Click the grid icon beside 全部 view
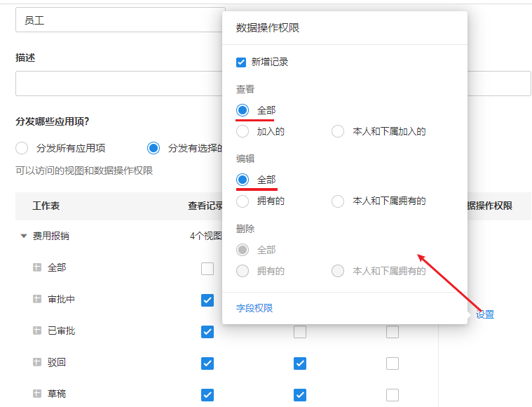532x407 pixels. (37, 267)
